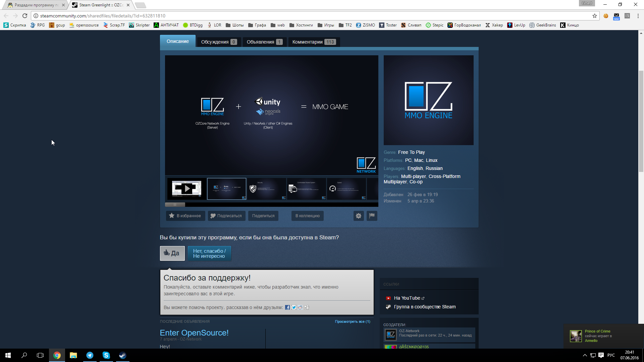Open the mail extension icon marked new

(x=616, y=16)
